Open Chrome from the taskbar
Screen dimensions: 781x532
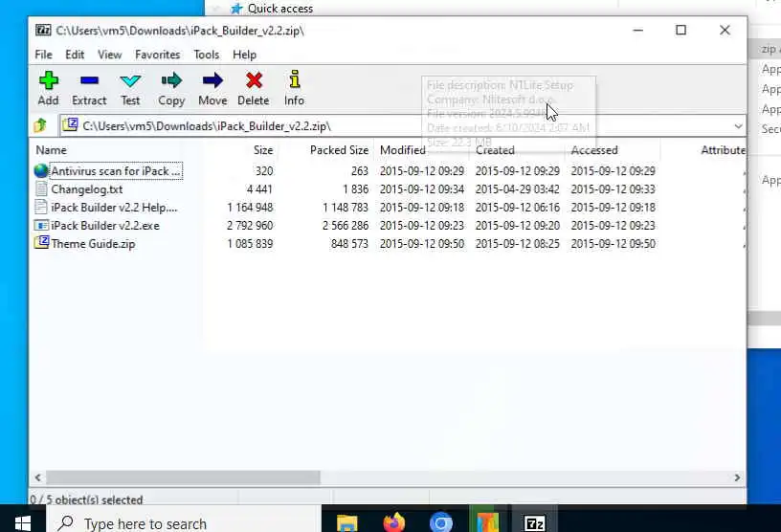coord(441,523)
